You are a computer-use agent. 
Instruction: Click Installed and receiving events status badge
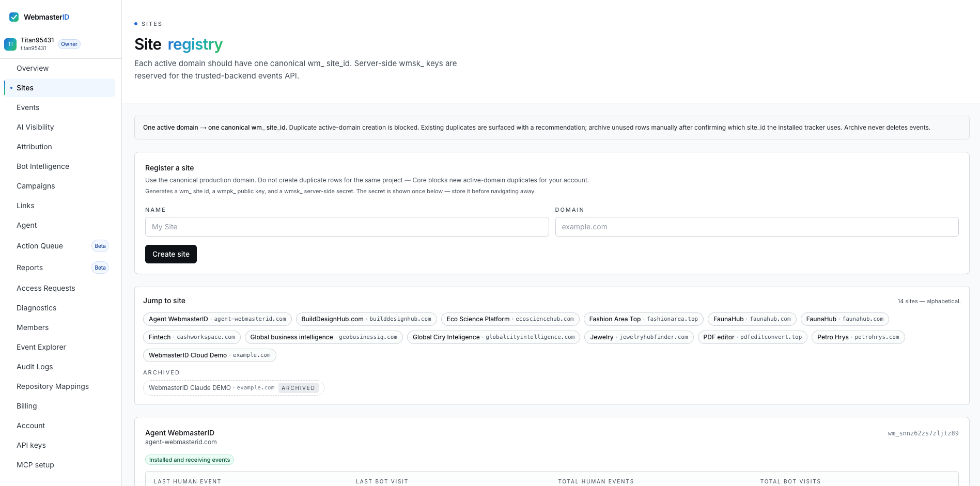tap(190, 460)
